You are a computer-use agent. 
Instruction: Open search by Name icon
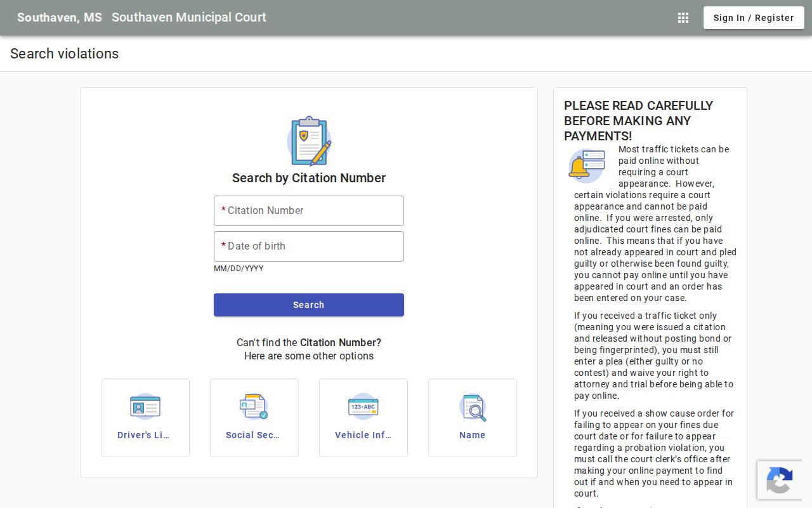(473, 407)
